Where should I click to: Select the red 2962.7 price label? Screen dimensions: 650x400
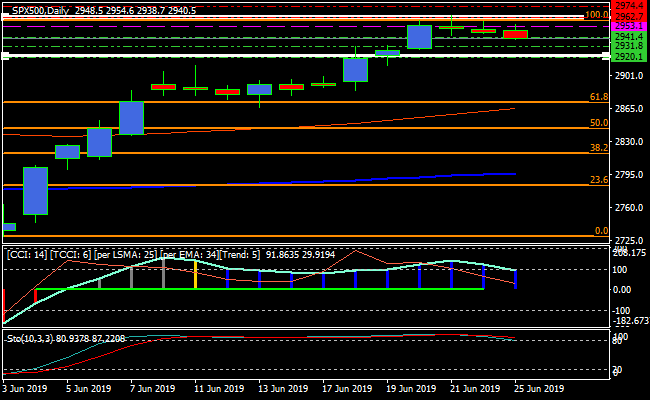click(629, 17)
